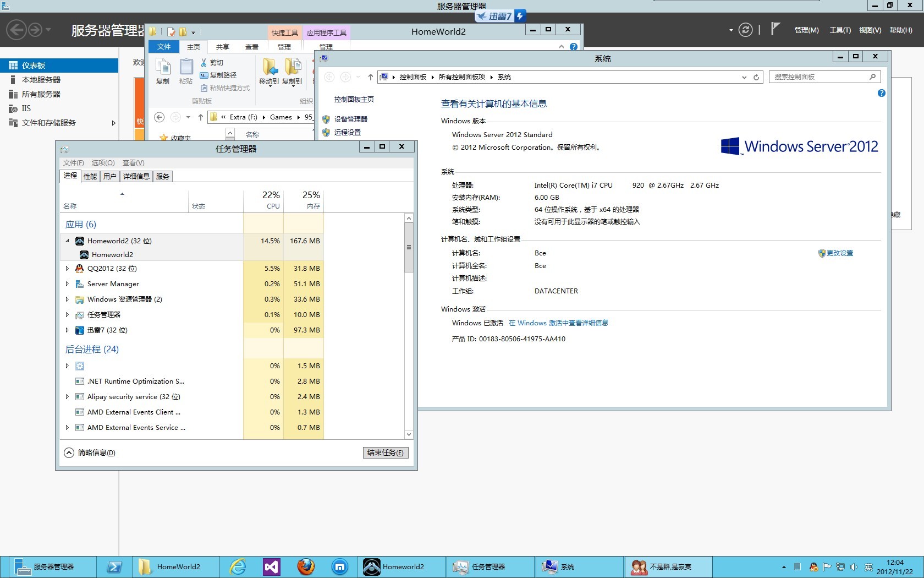Expand the QQ2012 process group
Image resolution: width=924 pixels, height=578 pixels.
point(68,268)
